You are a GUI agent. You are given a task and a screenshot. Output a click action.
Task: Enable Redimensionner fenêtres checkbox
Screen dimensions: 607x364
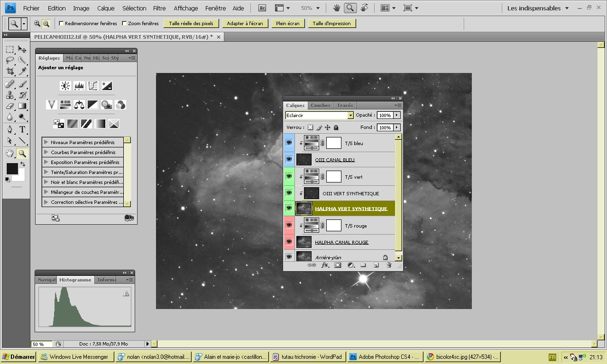coord(61,23)
